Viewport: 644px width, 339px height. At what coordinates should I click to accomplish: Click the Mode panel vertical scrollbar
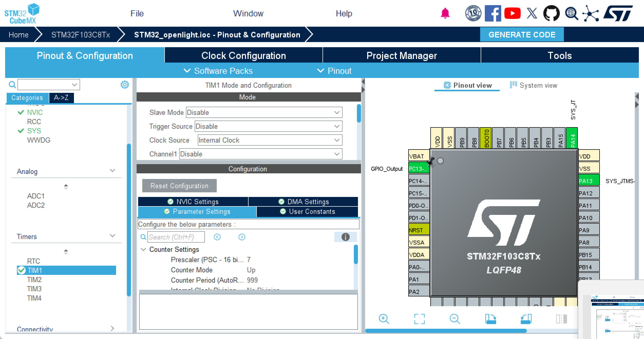click(359, 113)
